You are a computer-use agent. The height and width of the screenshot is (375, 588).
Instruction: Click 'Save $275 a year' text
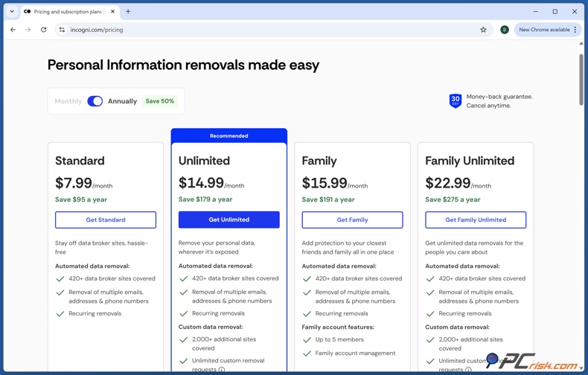coord(453,199)
